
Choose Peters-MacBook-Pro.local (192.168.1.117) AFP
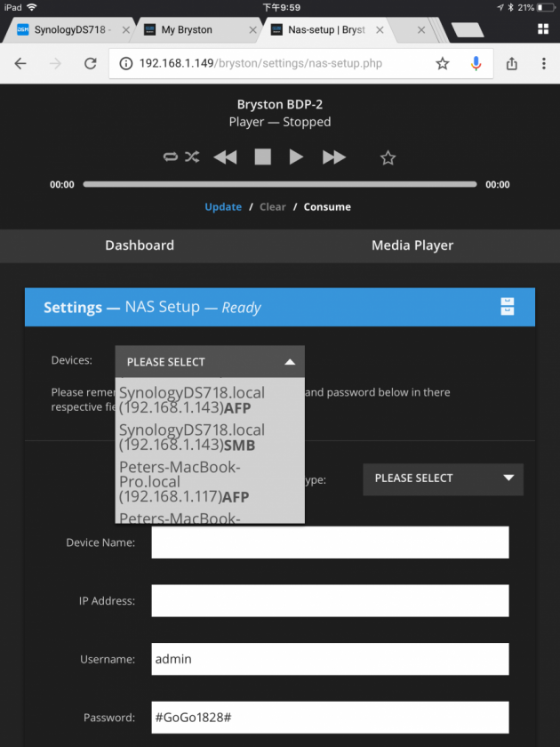pos(210,482)
